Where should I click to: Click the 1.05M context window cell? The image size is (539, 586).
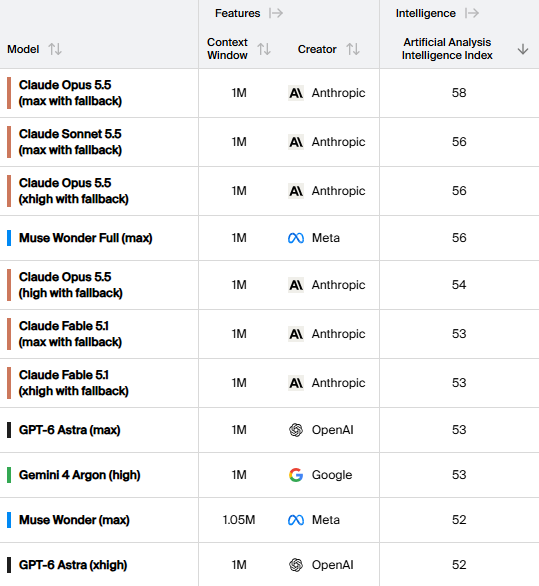(x=239, y=520)
